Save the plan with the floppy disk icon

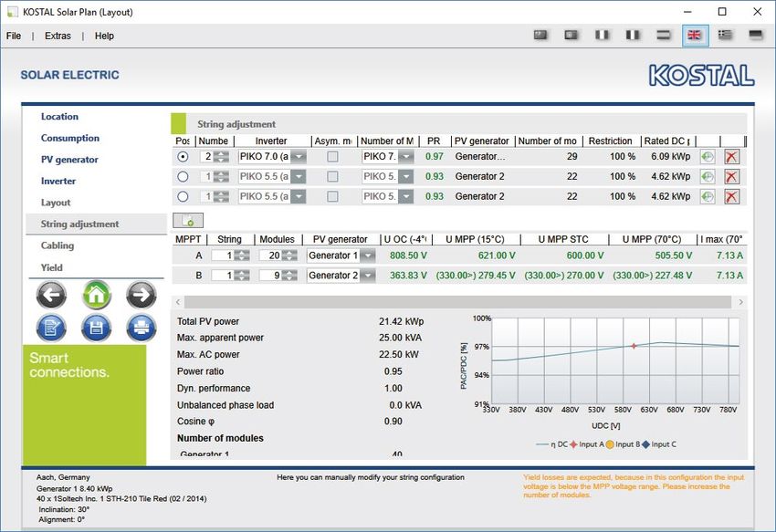pyautogui.click(x=96, y=328)
